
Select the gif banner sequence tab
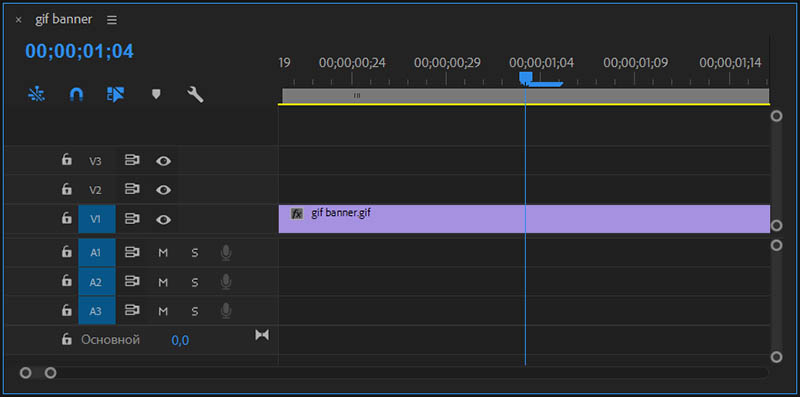click(x=64, y=19)
